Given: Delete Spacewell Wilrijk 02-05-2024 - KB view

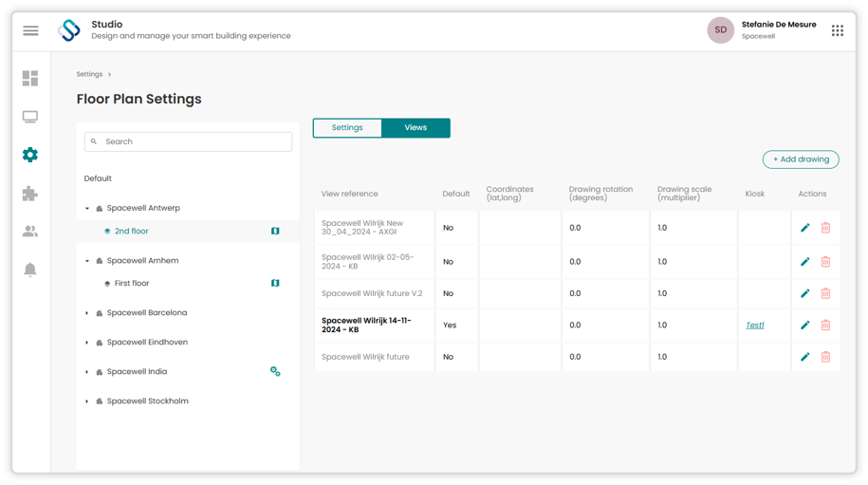Looking at the screenshot, I should coord(825,261).
